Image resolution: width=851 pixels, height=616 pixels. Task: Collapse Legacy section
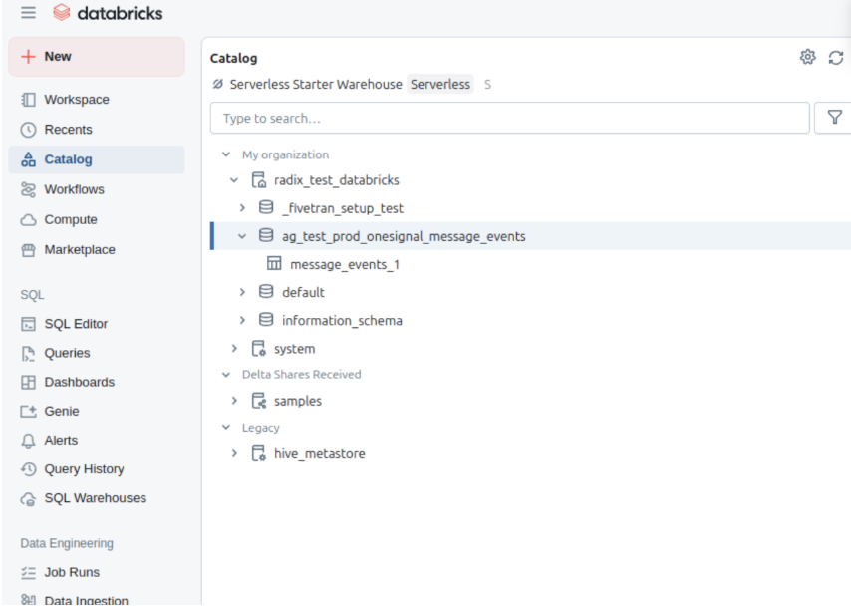[x=226, y=428]
